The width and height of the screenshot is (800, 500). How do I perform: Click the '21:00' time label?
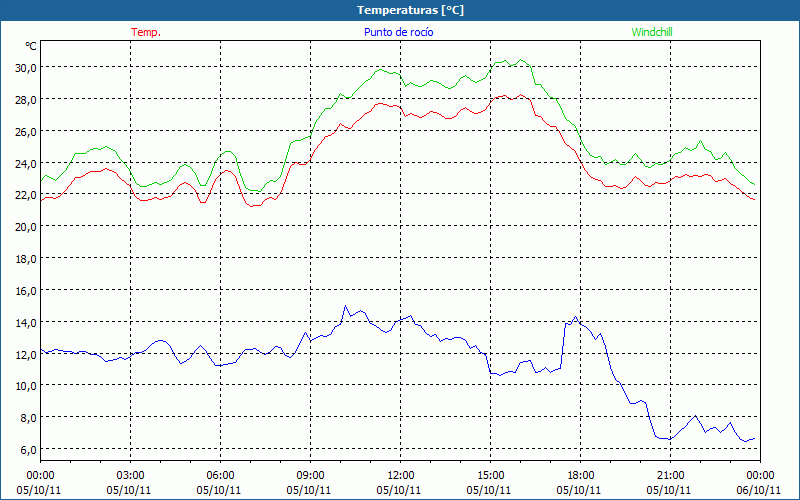(670, 476)
